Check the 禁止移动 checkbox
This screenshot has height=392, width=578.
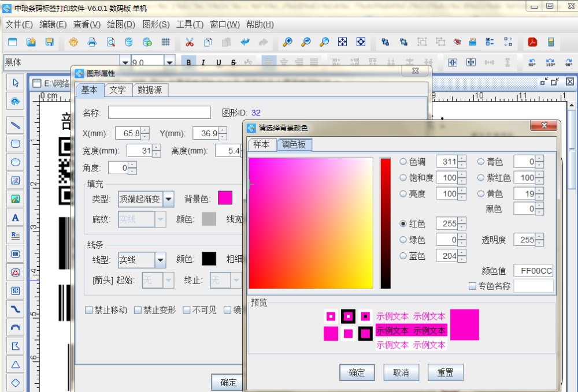coord(89,310)
